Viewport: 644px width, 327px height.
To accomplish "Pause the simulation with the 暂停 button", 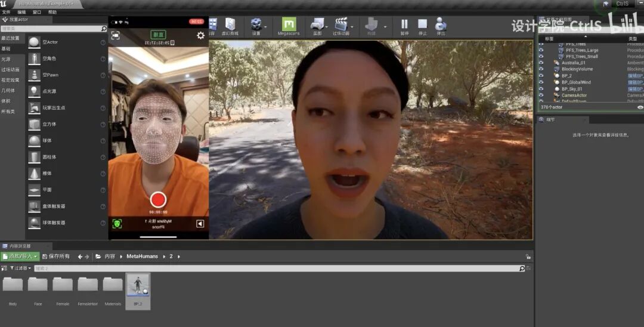I will click(404, 26).
